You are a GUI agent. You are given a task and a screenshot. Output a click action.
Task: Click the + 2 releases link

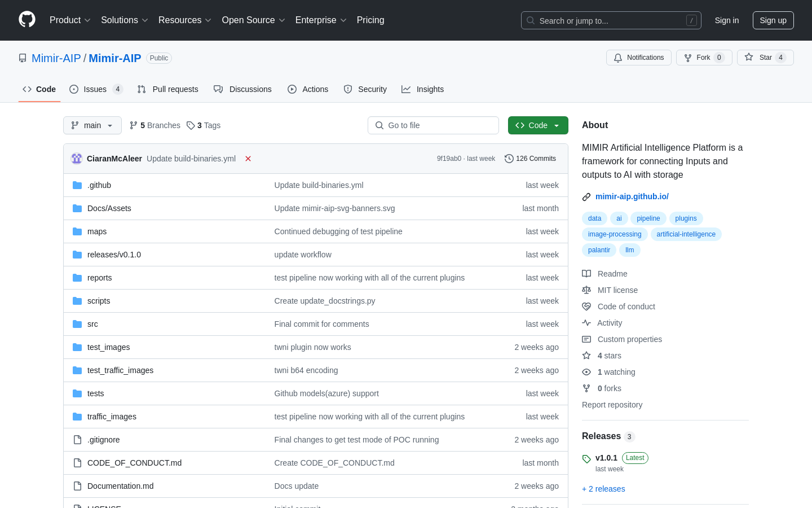[603, 489]
